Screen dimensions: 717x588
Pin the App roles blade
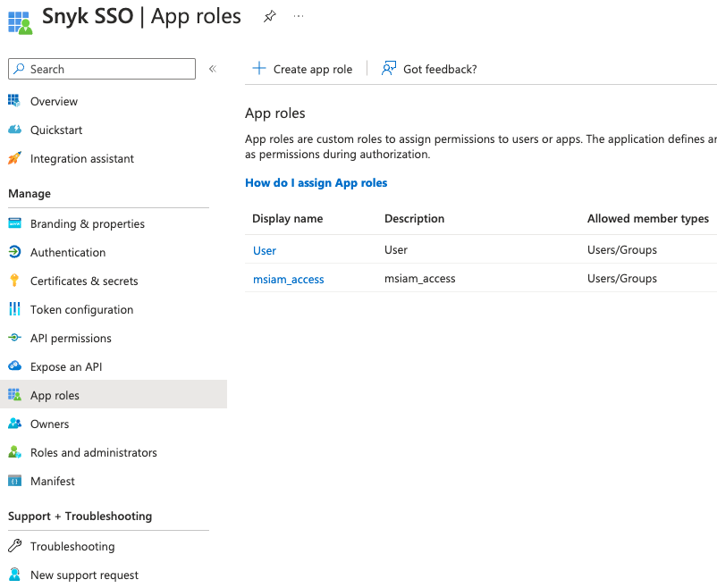(x=270, y=16)
